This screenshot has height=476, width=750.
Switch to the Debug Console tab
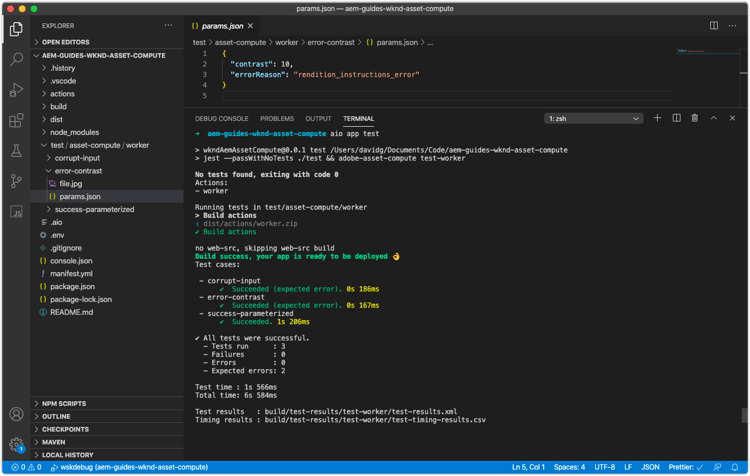pyautogui.click(x=222, y=119)
